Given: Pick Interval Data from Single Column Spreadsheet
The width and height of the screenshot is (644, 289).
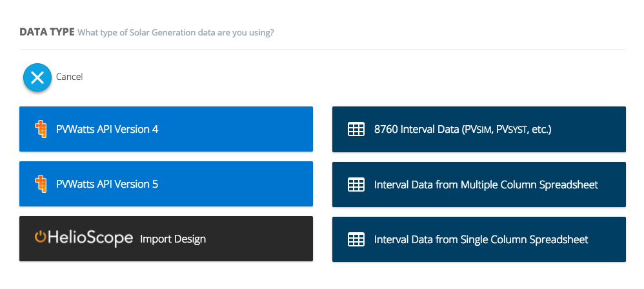Looking at the screenshot, I should click(479, 239).
